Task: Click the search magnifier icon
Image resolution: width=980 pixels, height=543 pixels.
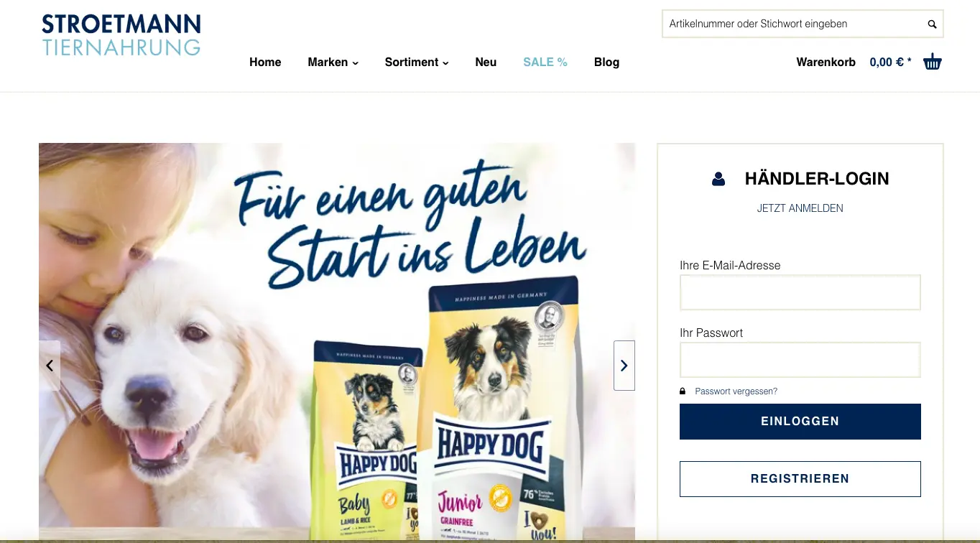Action: 932,24
